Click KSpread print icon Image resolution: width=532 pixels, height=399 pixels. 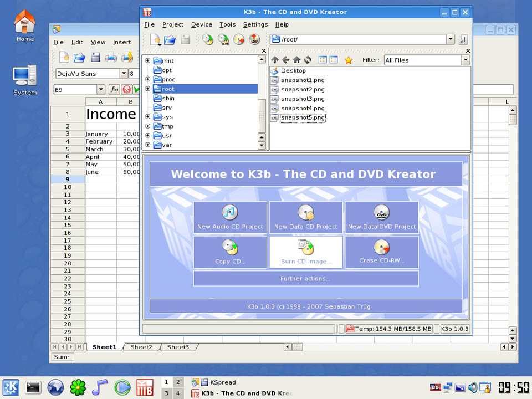click(111, 57)
